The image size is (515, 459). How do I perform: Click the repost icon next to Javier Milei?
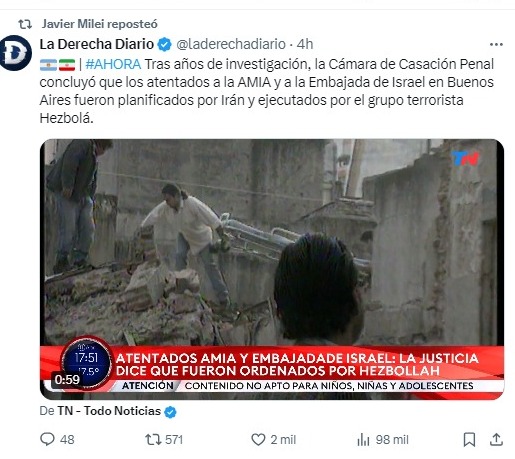(25, 24)
